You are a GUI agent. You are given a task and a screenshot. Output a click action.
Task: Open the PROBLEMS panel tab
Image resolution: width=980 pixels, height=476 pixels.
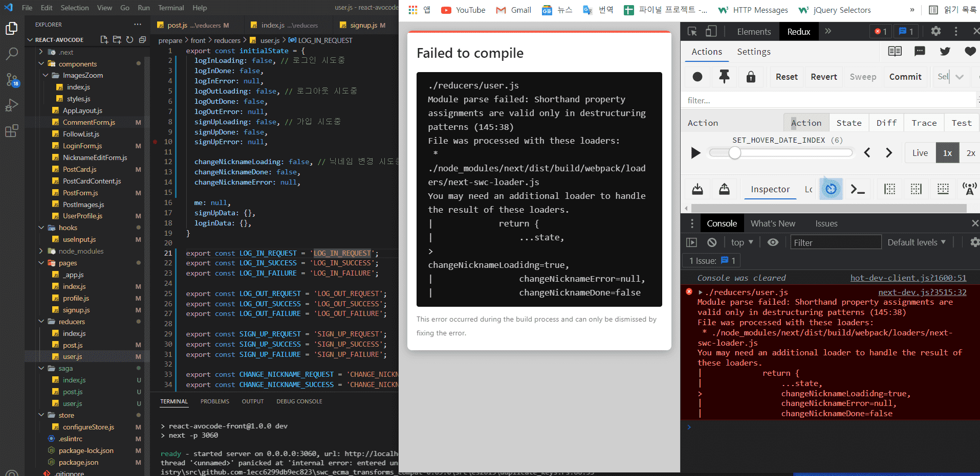point(214,401)
